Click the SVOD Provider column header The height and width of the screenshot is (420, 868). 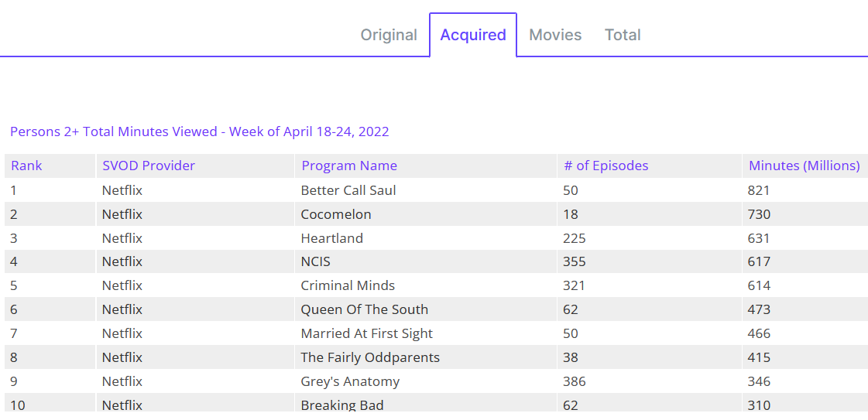pyautogui.click(x=149, y=166)
